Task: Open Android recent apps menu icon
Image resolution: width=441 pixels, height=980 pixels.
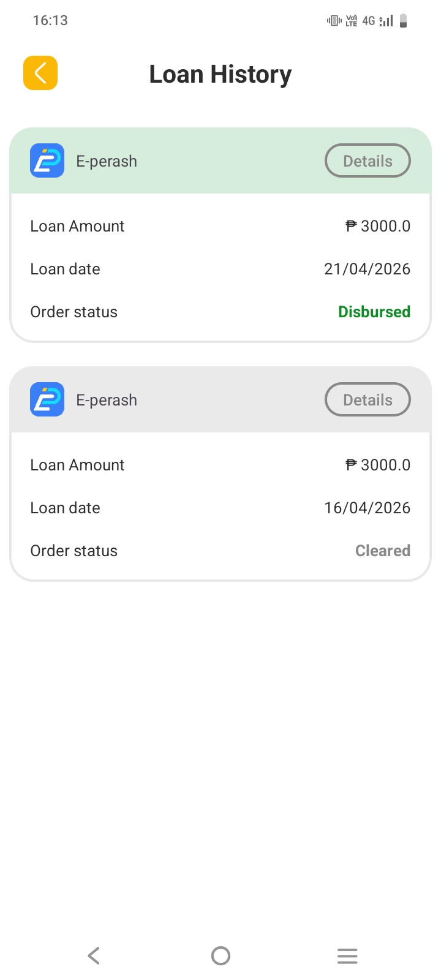Action: point(347,956)
